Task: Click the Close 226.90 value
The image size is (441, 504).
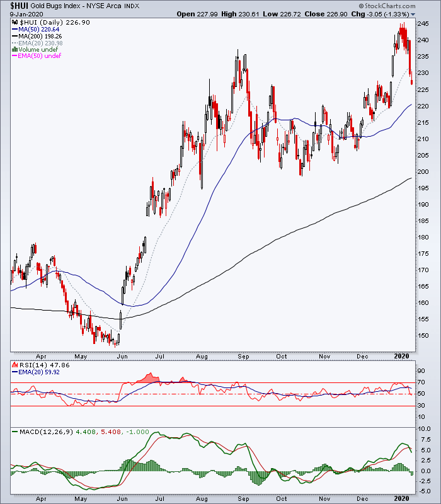Action: [326, 14]
